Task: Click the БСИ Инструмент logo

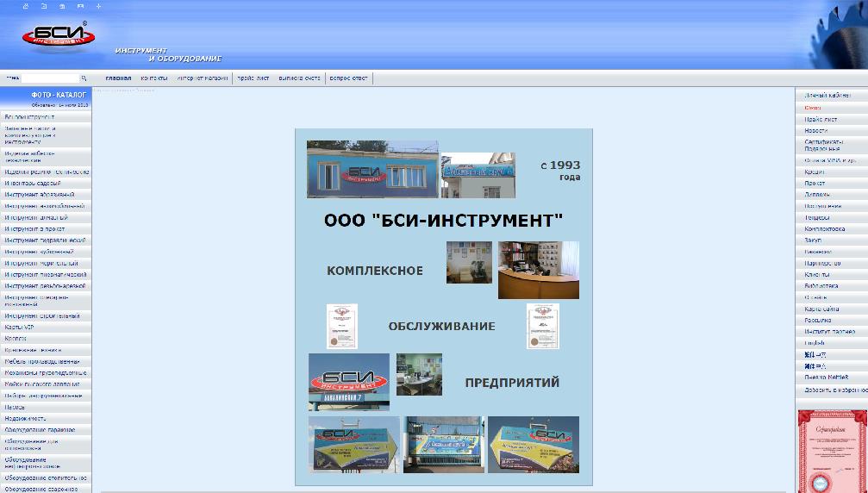Action: pyautogui.click(x=58, y=36)
